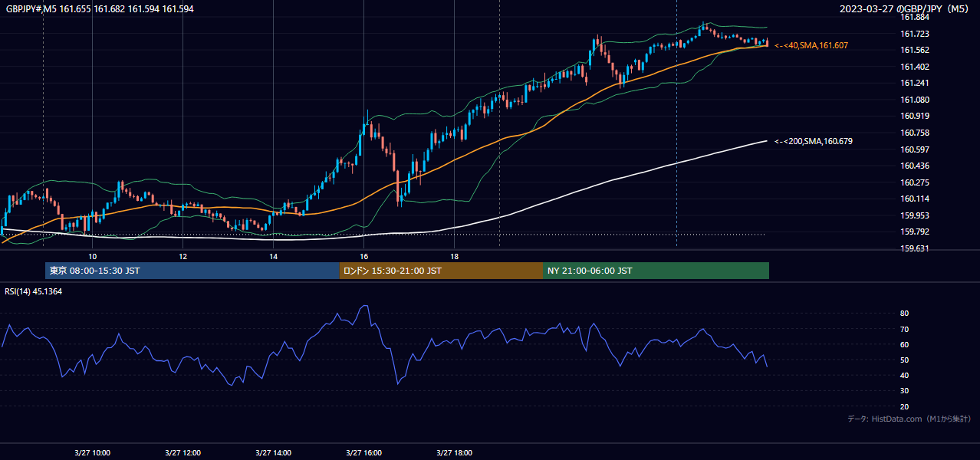Click price axis label 160.436
The height and width of the screenshot is (460, 980).
pyautogui.click(x=915, y=166)
